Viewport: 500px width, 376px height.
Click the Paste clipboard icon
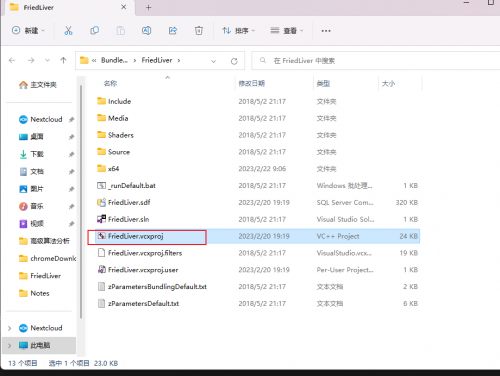[x=120, y=31]
